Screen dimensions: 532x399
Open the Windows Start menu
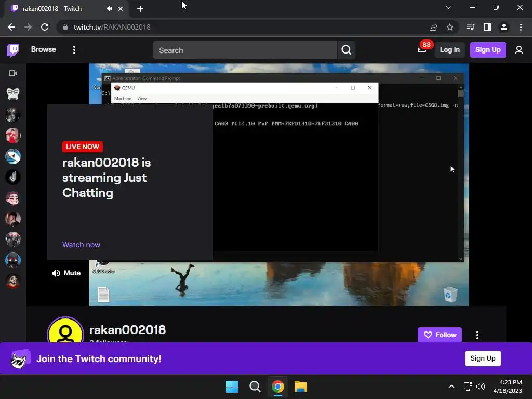pos(232,387)
